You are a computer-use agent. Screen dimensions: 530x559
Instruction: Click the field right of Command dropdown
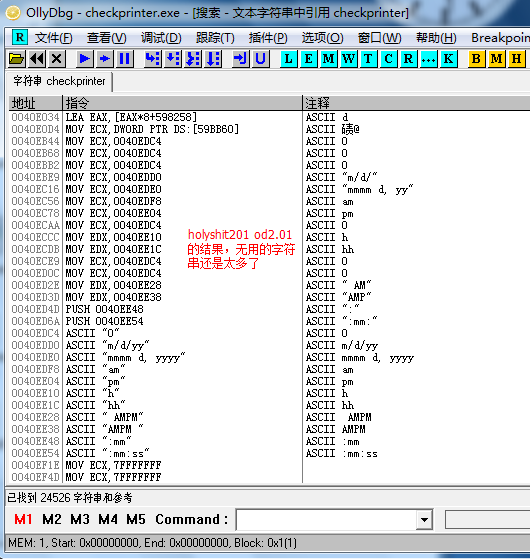[487, 520]
